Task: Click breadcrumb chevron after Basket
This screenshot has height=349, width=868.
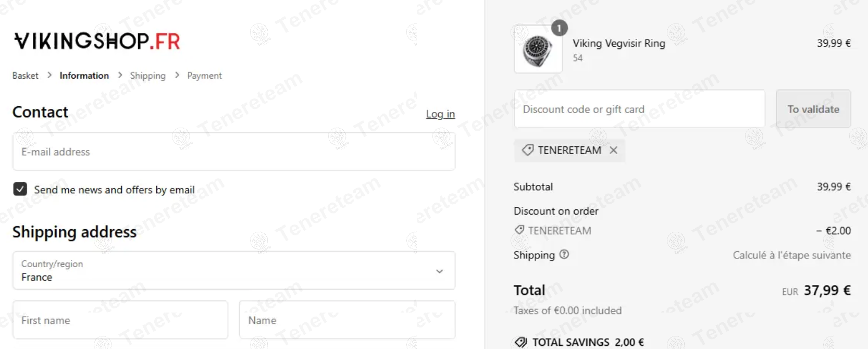Action: point(49,76)
